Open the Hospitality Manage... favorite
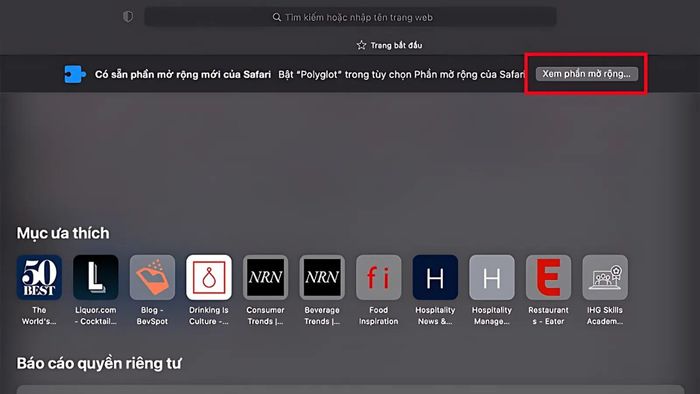The height and width of the screenshot is (394, 700). 492,277
